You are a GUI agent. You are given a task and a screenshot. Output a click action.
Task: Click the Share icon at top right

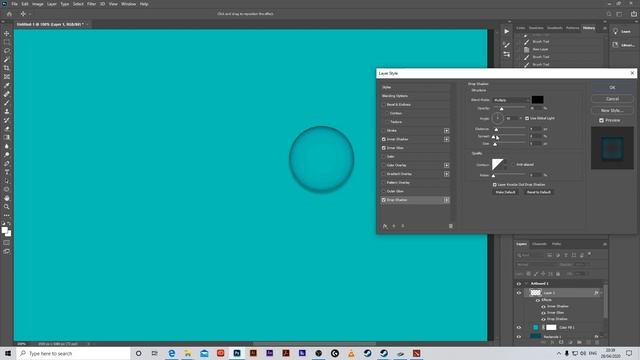(x=633, y=14)
